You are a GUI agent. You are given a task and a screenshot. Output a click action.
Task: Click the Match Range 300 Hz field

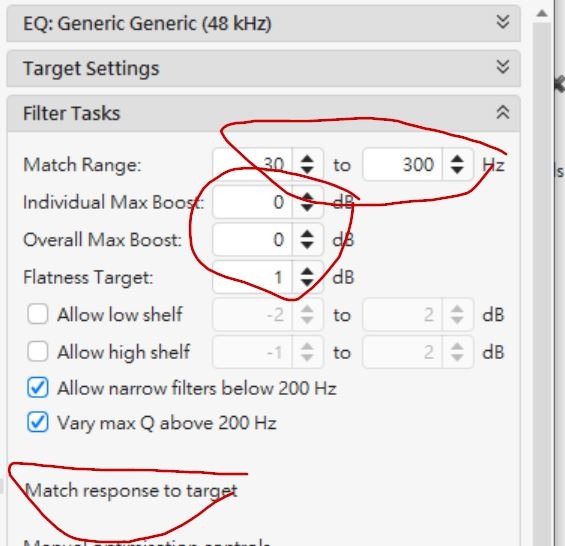[x=402, y=165]
